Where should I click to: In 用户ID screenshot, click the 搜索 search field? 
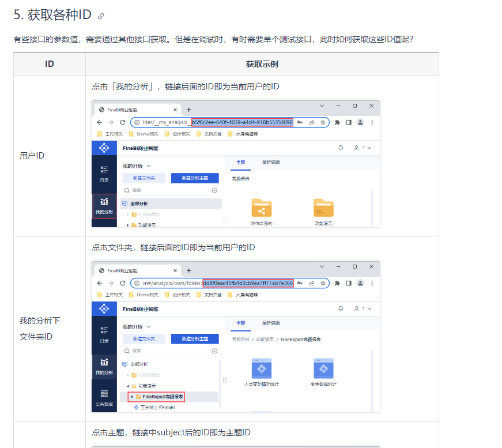(167, 190)
